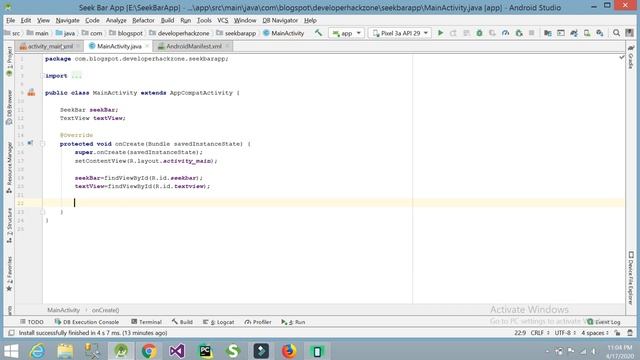
Task: Click the Apply Code Changes icon
Action: 466,33
